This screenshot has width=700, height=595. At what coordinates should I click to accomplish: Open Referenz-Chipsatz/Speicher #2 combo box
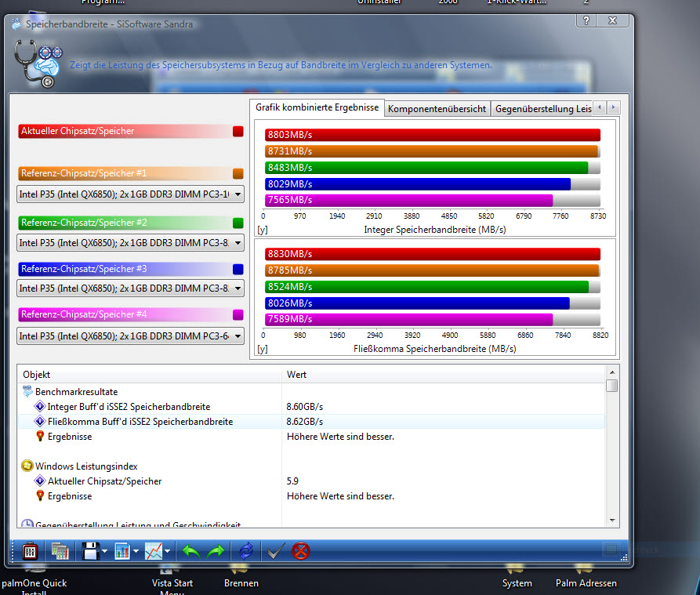[x=130, y=243]
